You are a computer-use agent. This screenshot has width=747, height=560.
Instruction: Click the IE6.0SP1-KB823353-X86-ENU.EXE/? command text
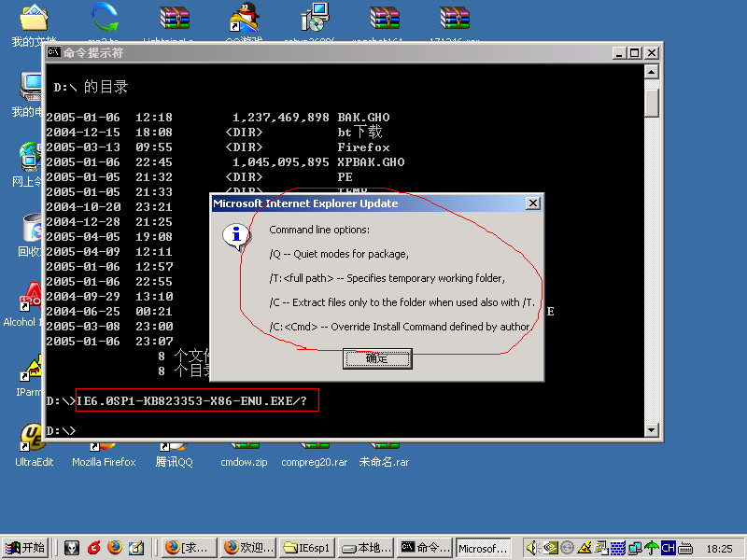192,401
